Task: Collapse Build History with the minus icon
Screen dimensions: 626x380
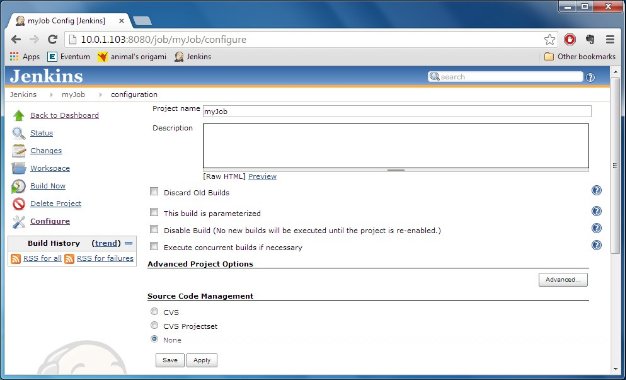Action: coord(129,243)
